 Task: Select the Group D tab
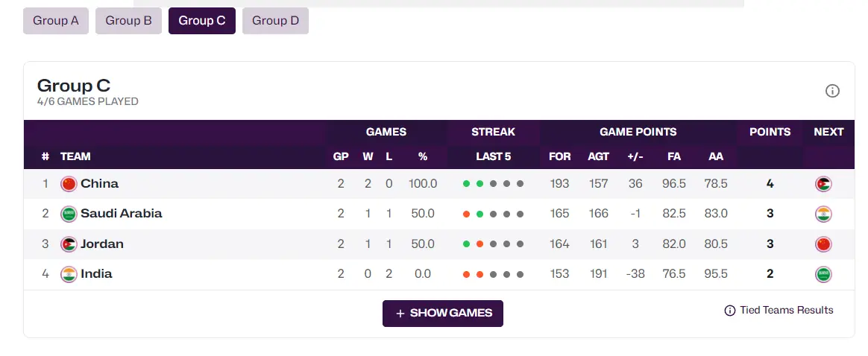click(x=275, y=21)
